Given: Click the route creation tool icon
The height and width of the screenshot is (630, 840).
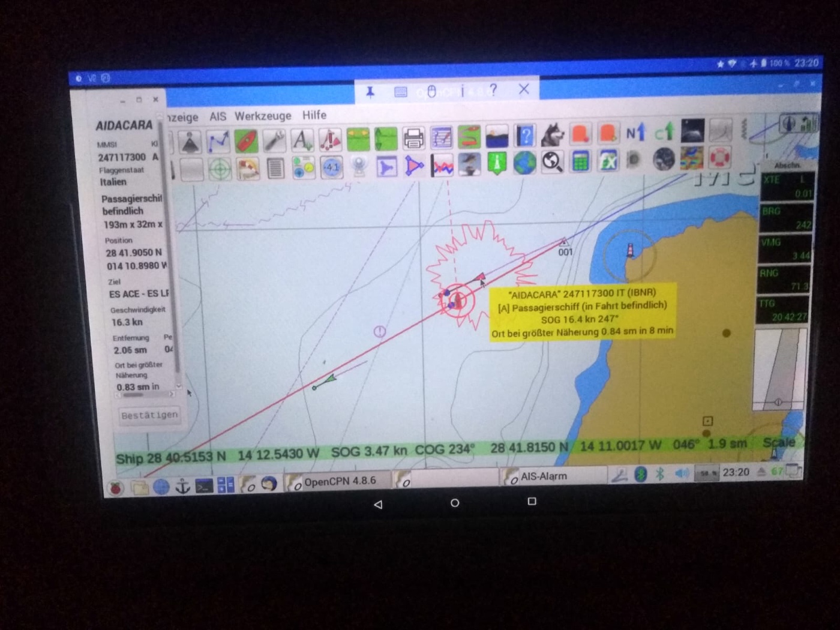Looking at the screenshot, I should (218, 142).
